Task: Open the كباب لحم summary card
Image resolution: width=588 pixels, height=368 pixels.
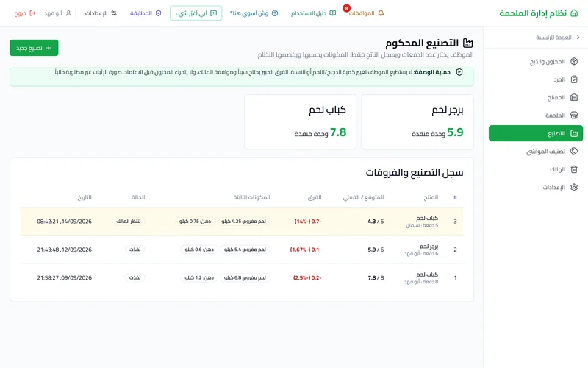Action: [x=300, y=121]
